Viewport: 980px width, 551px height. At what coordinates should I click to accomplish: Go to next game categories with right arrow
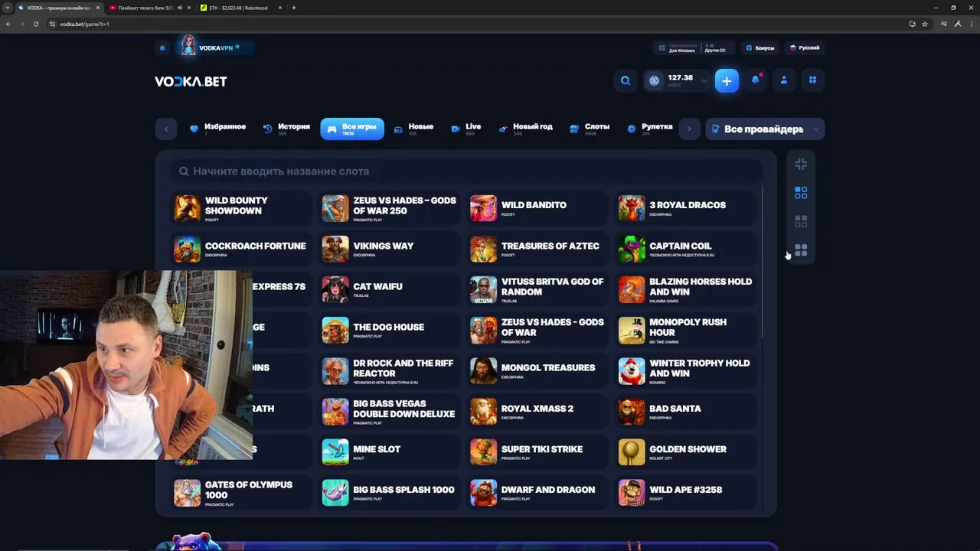coord(689,129)
